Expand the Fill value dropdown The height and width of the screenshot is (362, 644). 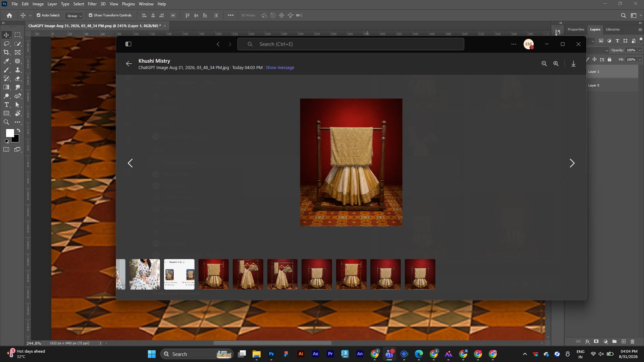[640, 60]
